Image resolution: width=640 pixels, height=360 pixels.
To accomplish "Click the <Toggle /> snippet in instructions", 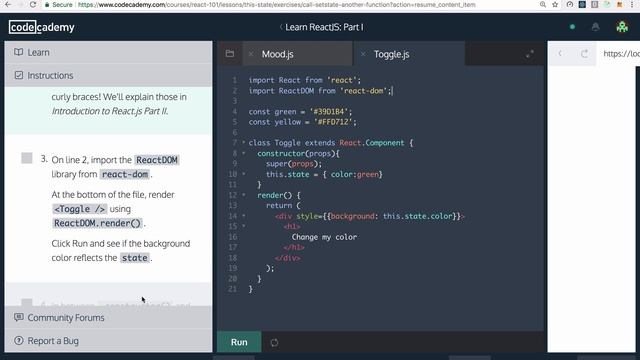I will coord(80,209).
